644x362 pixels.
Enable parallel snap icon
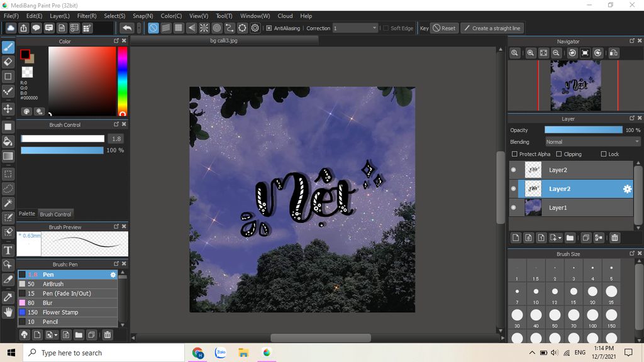click(x=166, y=28)
